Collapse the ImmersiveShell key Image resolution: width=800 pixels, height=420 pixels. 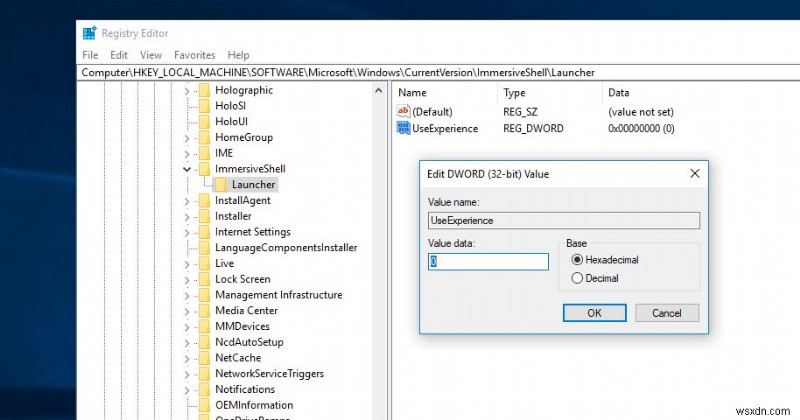click(187, 169)
